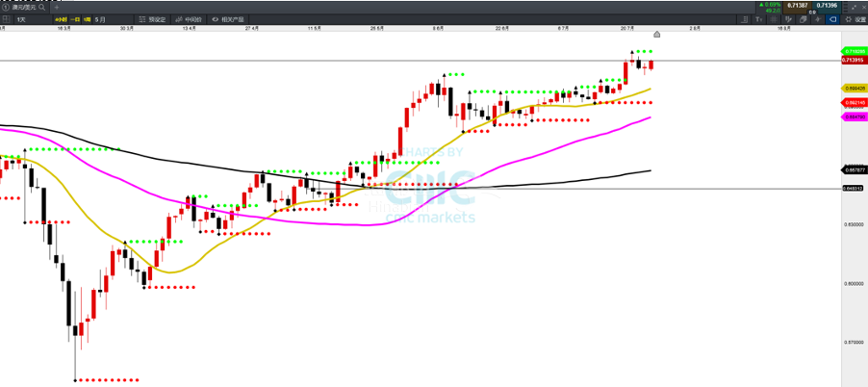The image size is (868, 387).
Task: Toggle the third yellow chart-type button
Action: (x=89, y=18)
